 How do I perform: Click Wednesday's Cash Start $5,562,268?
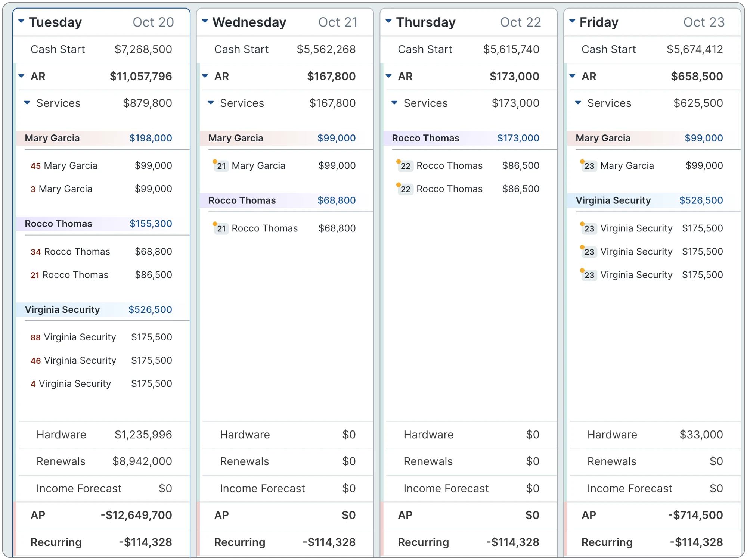(285, 49)
